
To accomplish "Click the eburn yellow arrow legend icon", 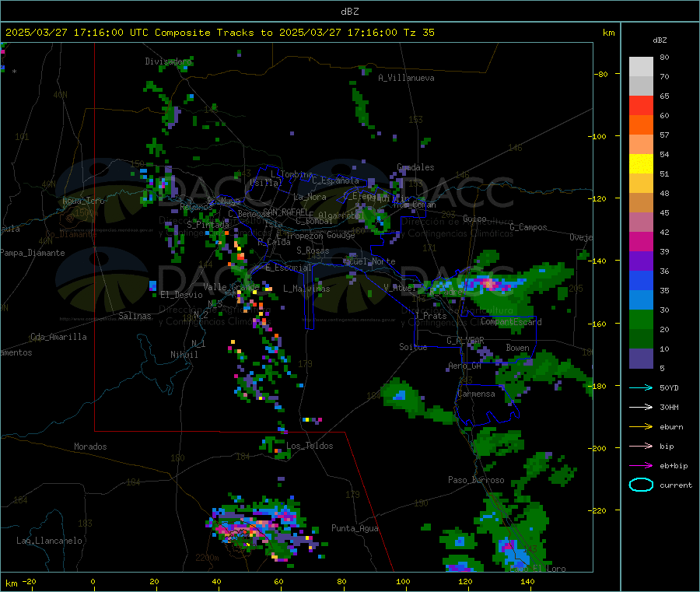I will pos(641,427).
